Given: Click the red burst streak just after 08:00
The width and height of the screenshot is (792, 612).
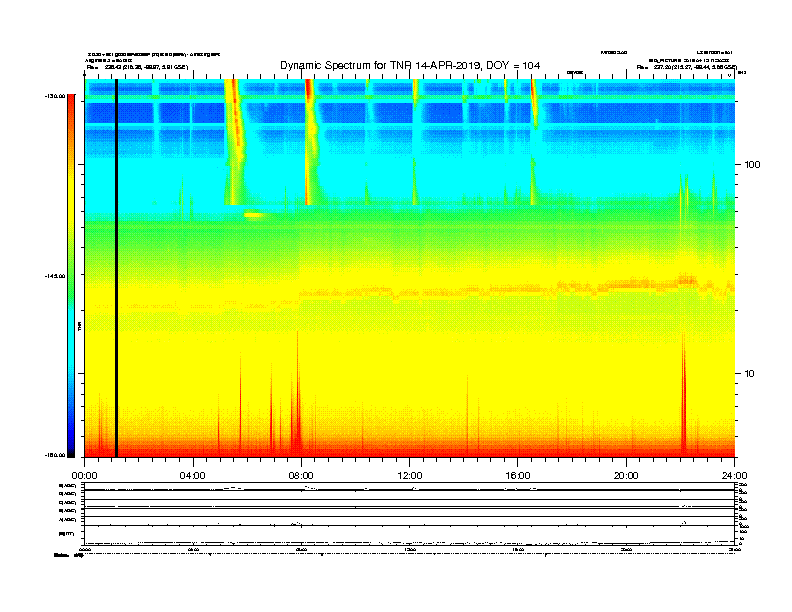Looking at the screenshot, I should pyautogui.click(x=310, y=142).
